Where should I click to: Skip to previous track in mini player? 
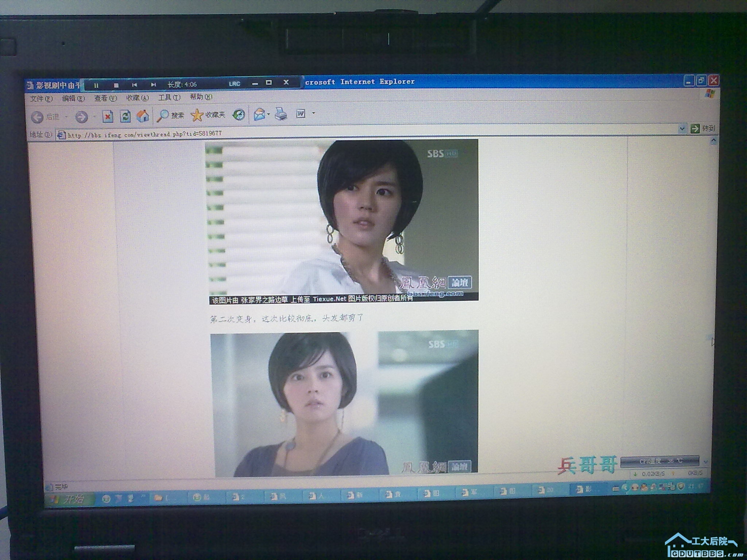point(135,85)
